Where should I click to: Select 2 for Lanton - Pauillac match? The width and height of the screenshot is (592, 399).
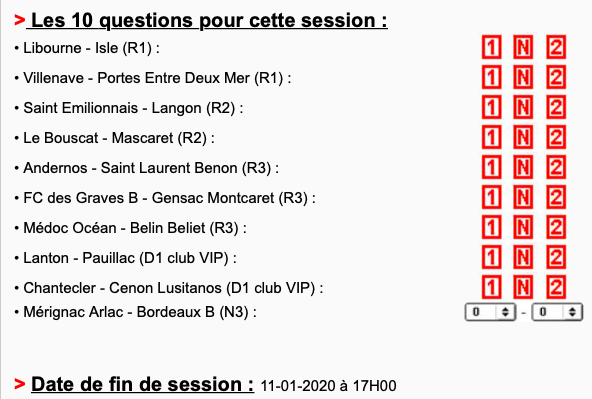point(556,257)
